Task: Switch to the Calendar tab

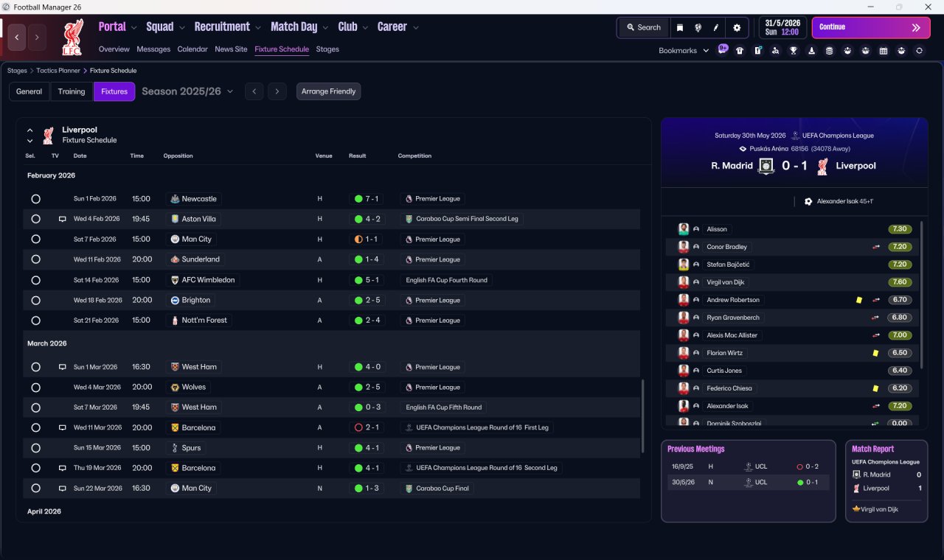Action: click(x=192, y=49)
